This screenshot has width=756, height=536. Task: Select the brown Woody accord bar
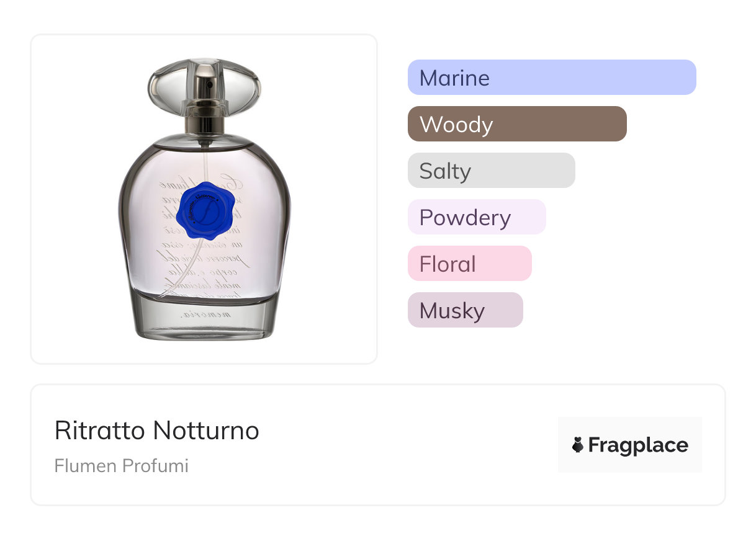click(516, 124)
